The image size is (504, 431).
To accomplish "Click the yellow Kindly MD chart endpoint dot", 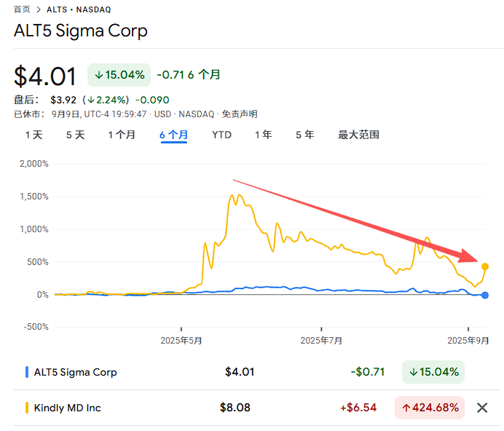I will [485, 266].
